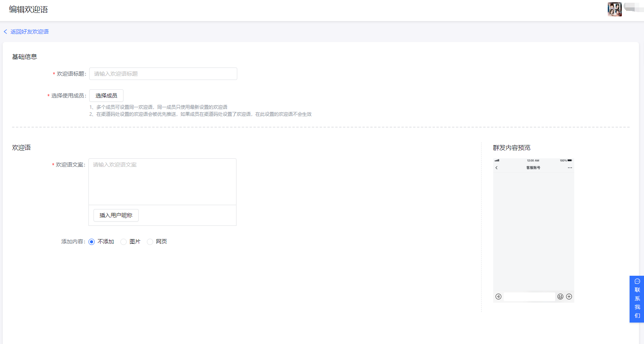Screen dimensions: 644x344
Task: Click the 插入用户昵称 button
Action: click(x=116, y=215)
